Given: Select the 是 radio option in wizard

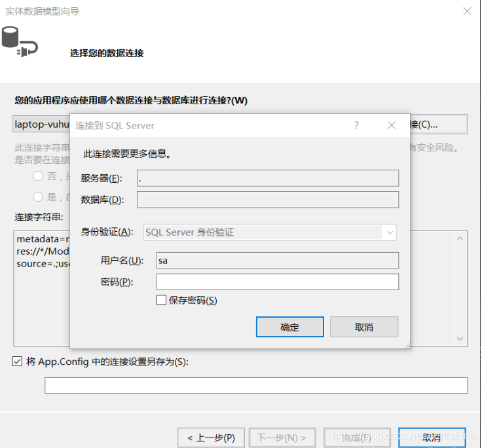Looking at the screenshot, I should point(38,196).
